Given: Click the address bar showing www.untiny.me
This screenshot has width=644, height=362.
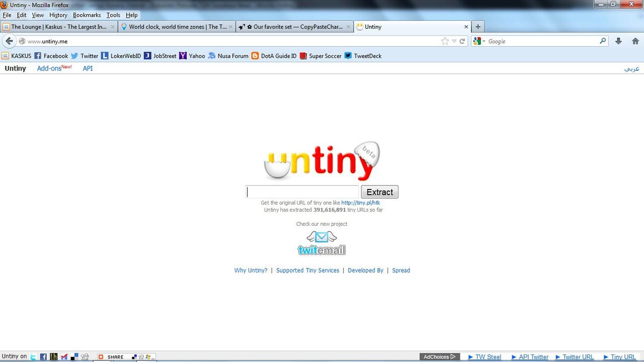Looking at the screenshot, I should coord(231,41).
